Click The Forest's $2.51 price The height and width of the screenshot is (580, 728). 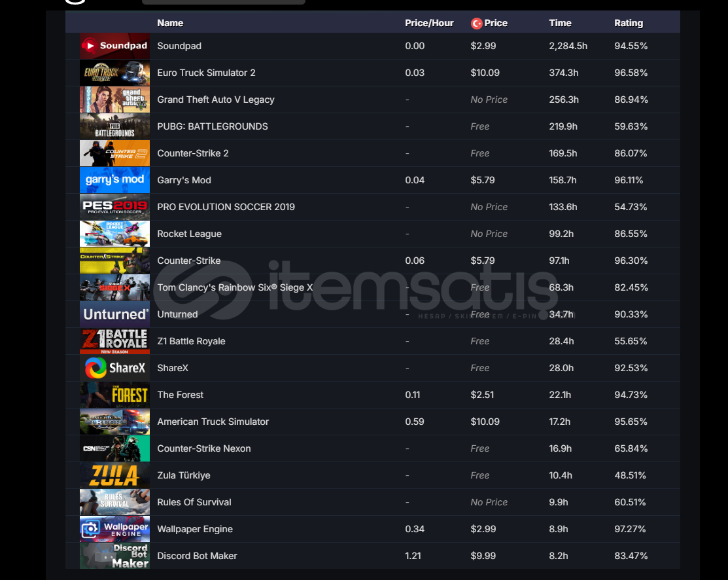pyautogui.click(x=482, y=395)
